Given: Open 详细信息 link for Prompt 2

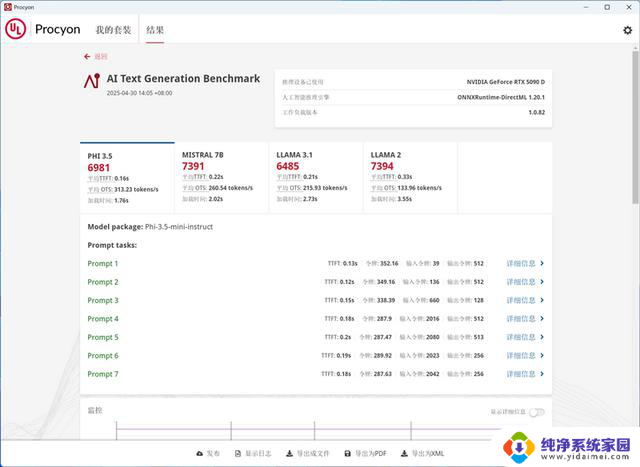Looking at the screenshot, I should tap(521, 282).
